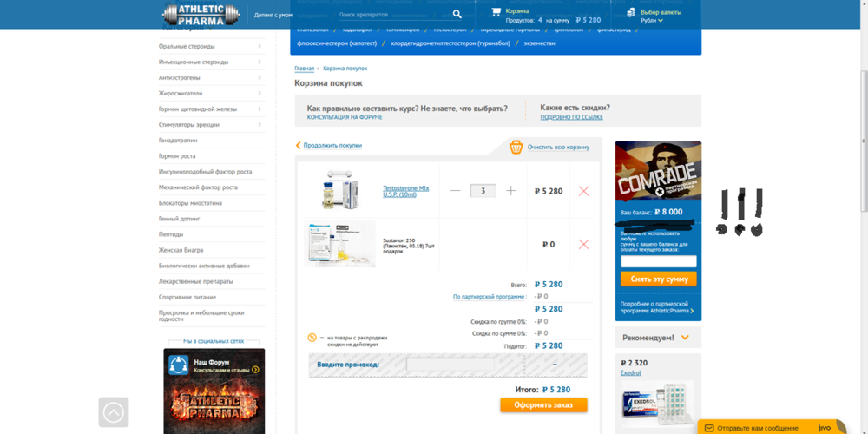868x434 pixels.
Task: Click the trash bin icon to clear cart
Action: 516,147
